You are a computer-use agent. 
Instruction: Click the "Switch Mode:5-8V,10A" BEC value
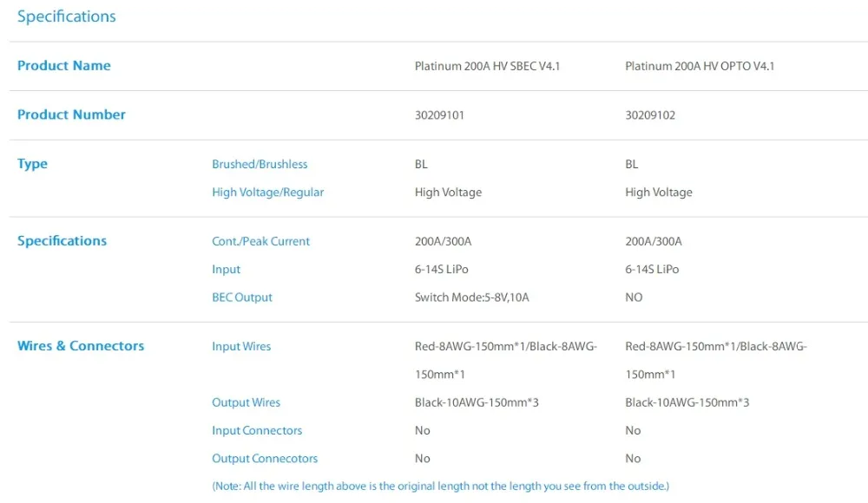[471, 297]
